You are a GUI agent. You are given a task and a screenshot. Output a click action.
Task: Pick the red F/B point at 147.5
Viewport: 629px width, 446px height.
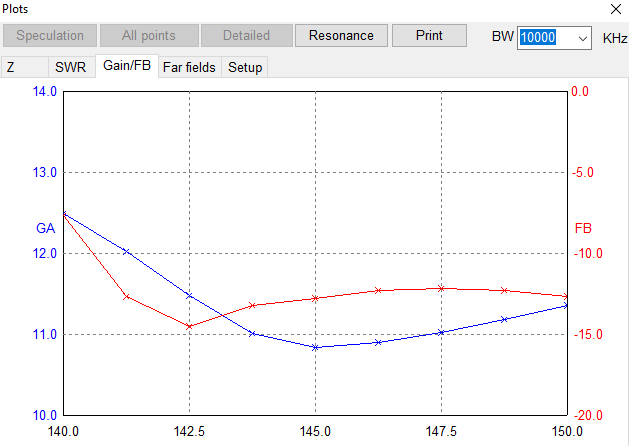coord(441,288)
